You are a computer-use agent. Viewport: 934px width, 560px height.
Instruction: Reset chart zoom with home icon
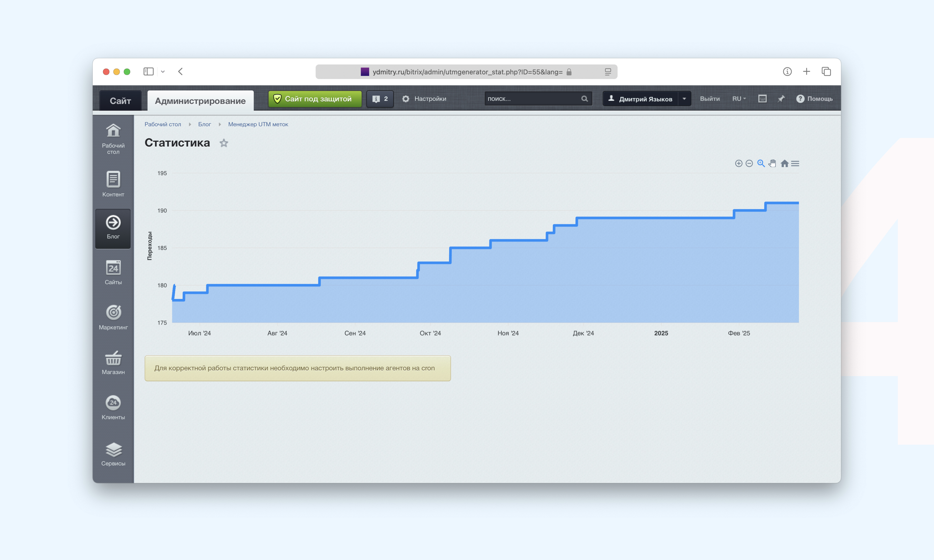[x=784, y=163]
